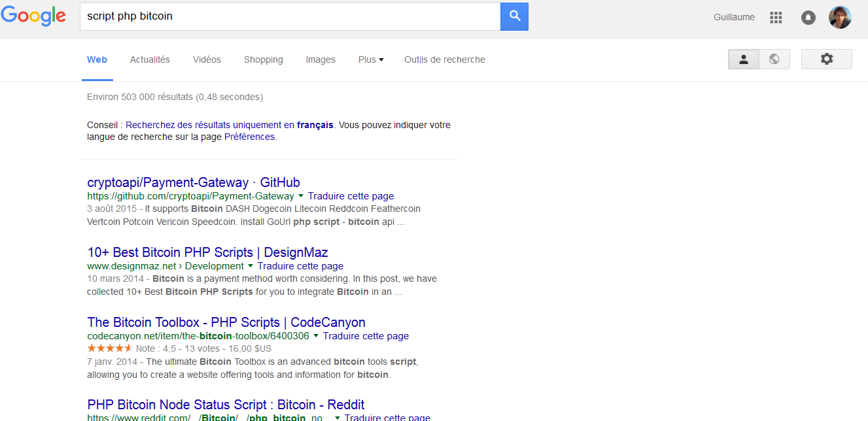Click the 'www.designmaz.net › Development' URL text
Screen dimensions: 868x421
pyautogui.click(x=165, y=266)
